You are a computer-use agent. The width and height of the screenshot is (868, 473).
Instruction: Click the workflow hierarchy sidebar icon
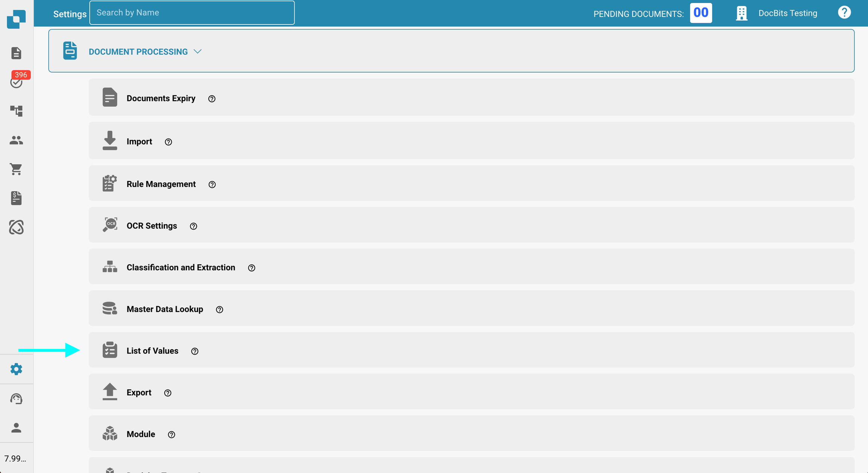point(16,111)
